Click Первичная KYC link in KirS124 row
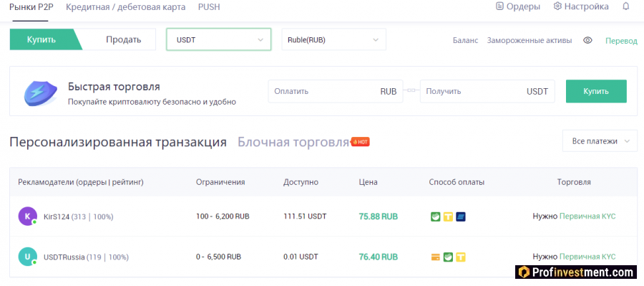 [587, 216]
